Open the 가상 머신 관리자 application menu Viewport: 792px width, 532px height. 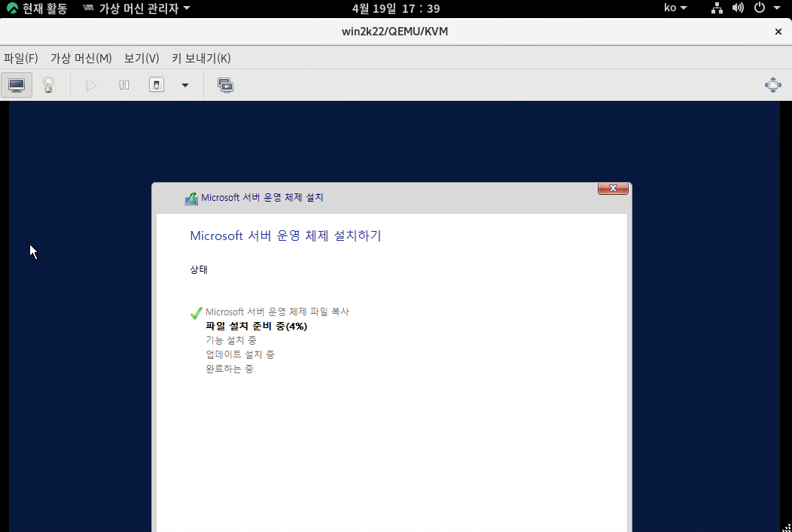137,8
